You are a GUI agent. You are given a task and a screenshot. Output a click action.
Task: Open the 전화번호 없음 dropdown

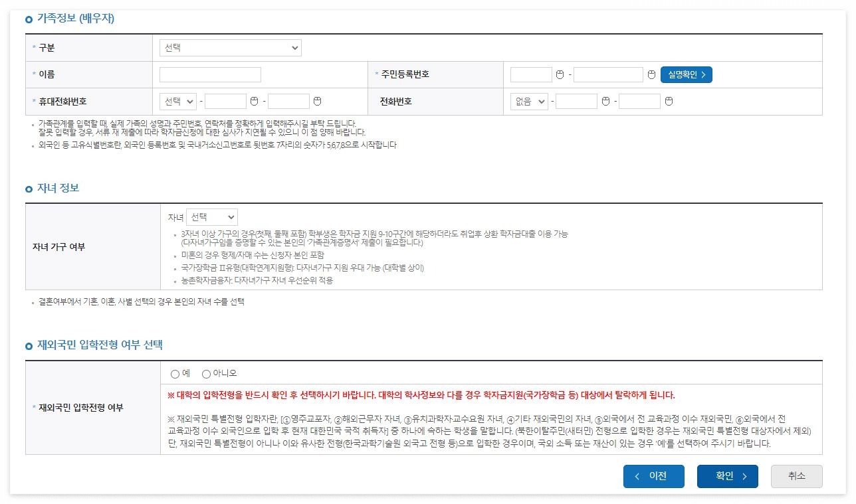coord(528,101)
